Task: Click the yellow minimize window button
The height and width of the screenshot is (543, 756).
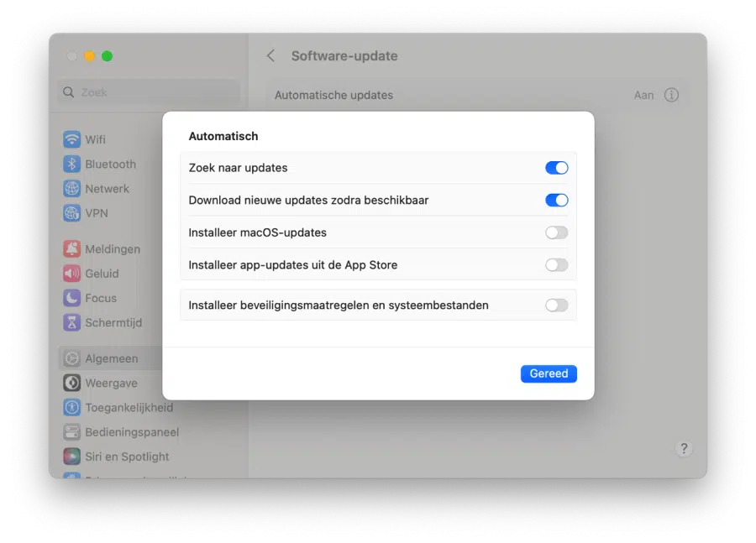Action: tap(90, 56)
